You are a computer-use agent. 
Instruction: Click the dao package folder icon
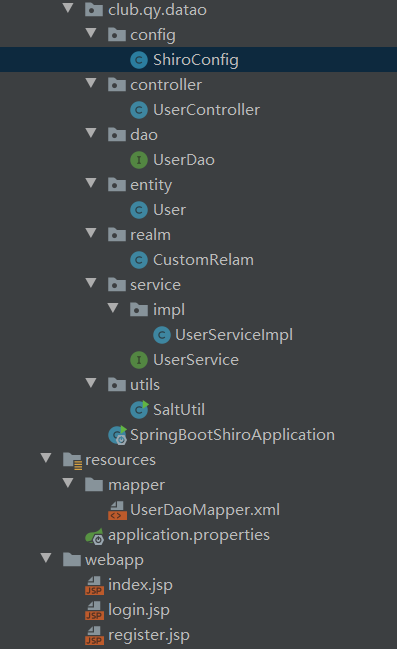click(117, 135)
